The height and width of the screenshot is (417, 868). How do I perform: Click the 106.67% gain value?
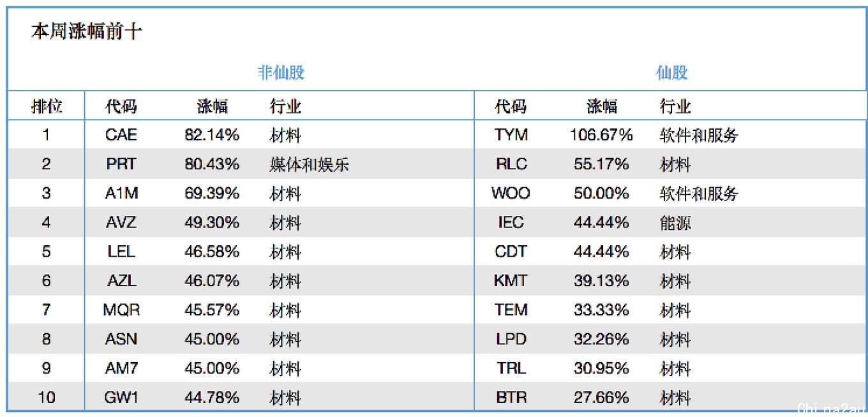click(601, 135)
